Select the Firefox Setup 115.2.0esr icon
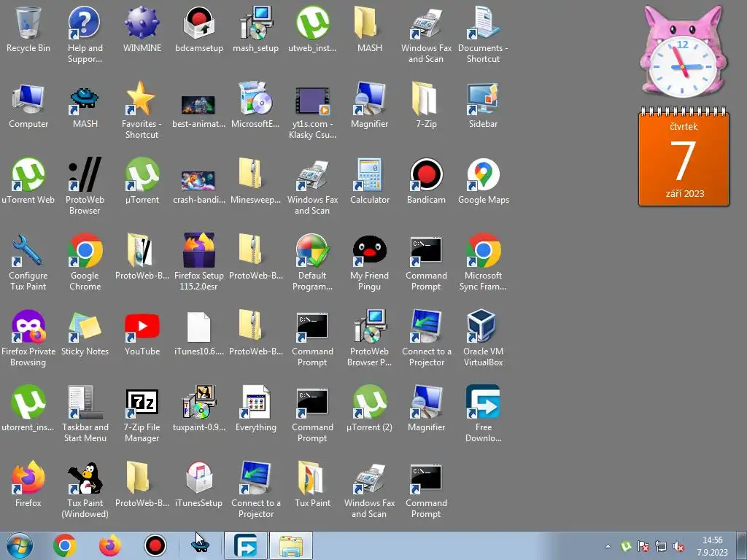The image size is (747, 560). (198, 250)
